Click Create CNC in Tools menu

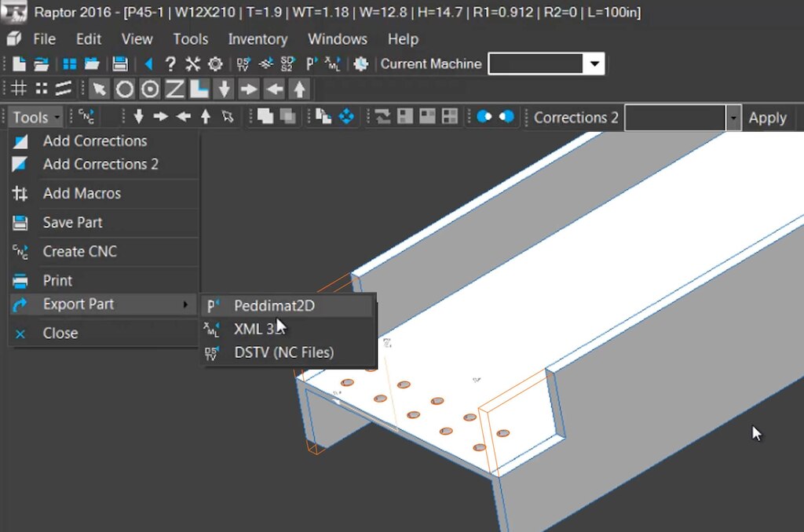click(79, 252)
